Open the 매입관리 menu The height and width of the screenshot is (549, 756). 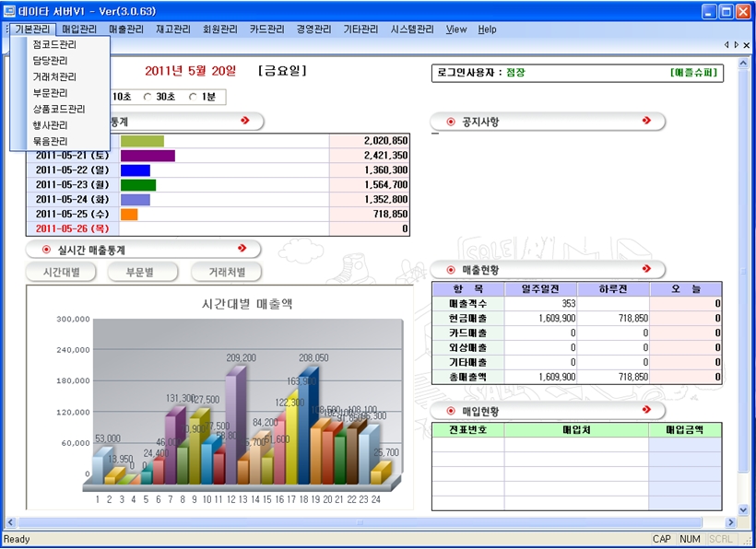(79, 29)
